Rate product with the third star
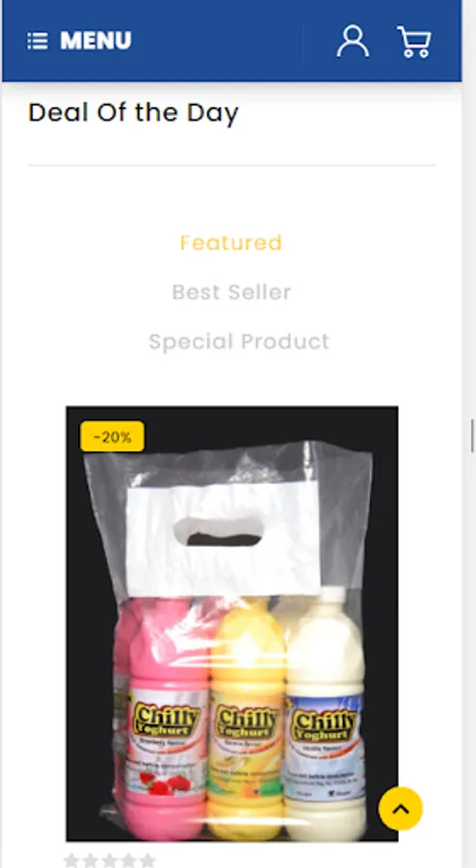Screen dimensions: 476x868 (x=110, y=860)
